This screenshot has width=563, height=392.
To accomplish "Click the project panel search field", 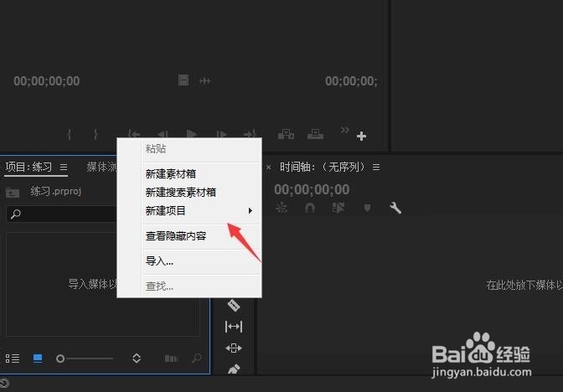I will [62, 214].
